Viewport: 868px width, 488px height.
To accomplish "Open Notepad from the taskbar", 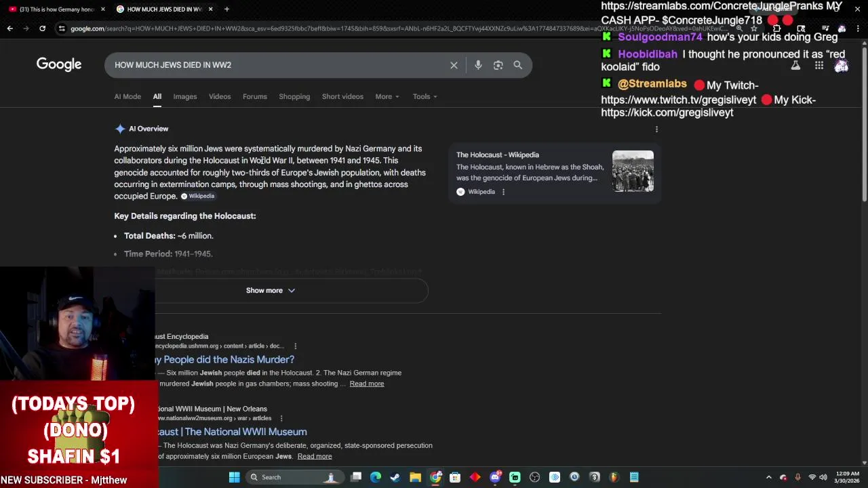I will coord(634,477).
